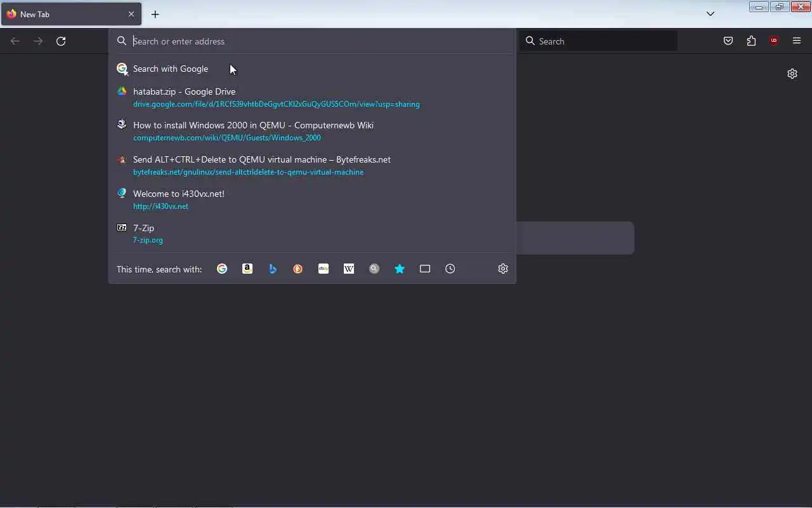Expand the list all tabs chevron

pos(710,14)
